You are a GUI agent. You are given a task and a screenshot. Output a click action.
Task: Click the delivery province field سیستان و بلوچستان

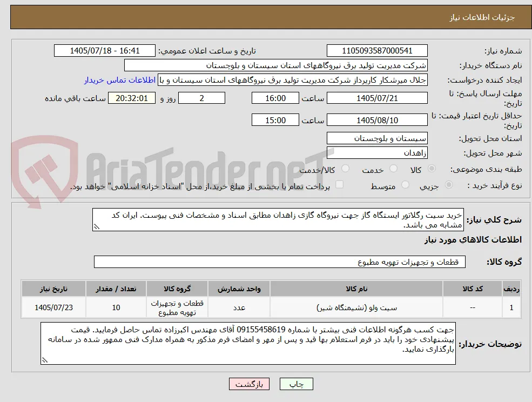[x=377, y=138]
